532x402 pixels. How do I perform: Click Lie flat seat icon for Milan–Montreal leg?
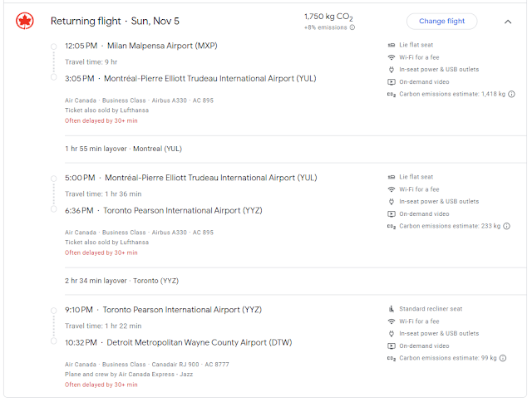(x=392, y=45)
